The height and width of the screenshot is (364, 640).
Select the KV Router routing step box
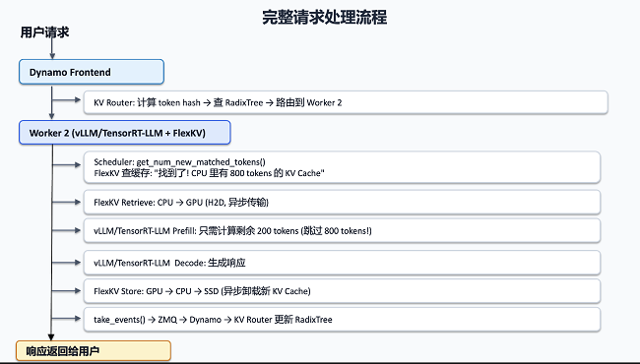pyautogui.click(x=346, y=102)
